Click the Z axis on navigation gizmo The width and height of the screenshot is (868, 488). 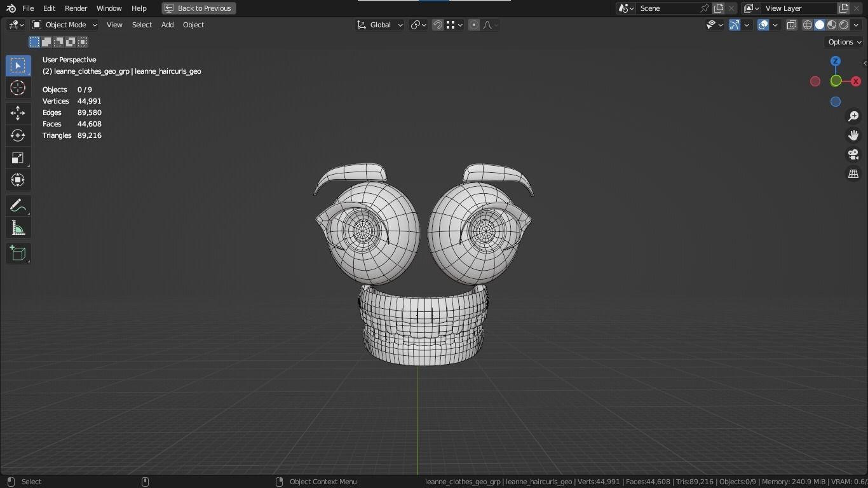coord(836,61)
